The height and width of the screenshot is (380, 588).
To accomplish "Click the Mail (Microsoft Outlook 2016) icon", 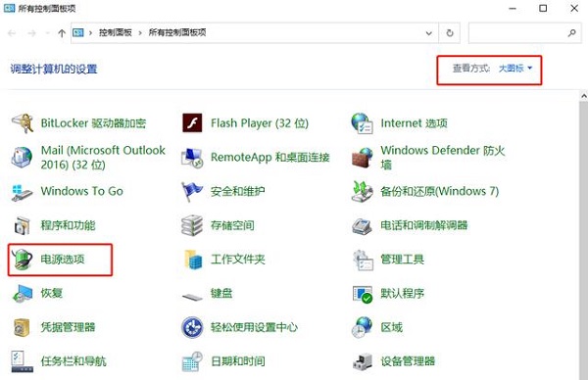I will pos(23,157).
